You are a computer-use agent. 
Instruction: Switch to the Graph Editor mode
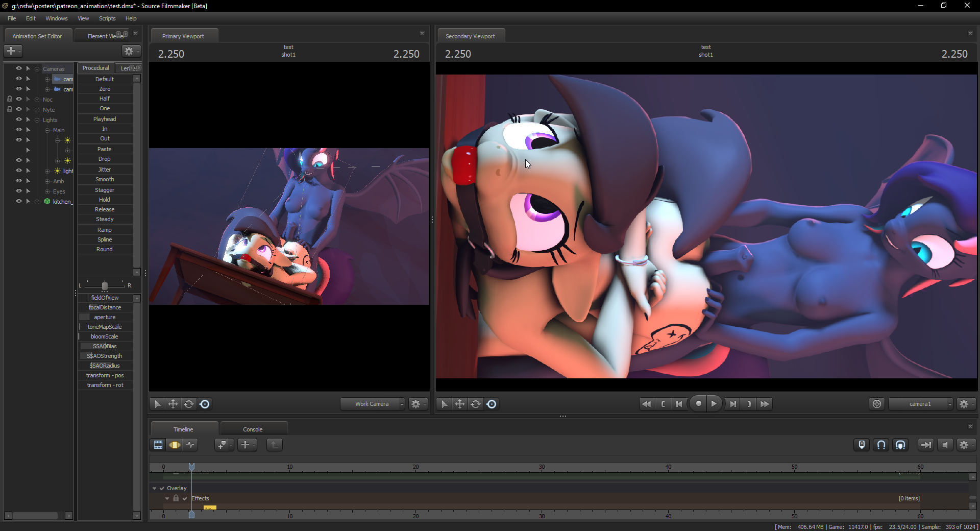click(x=190, y=445)
